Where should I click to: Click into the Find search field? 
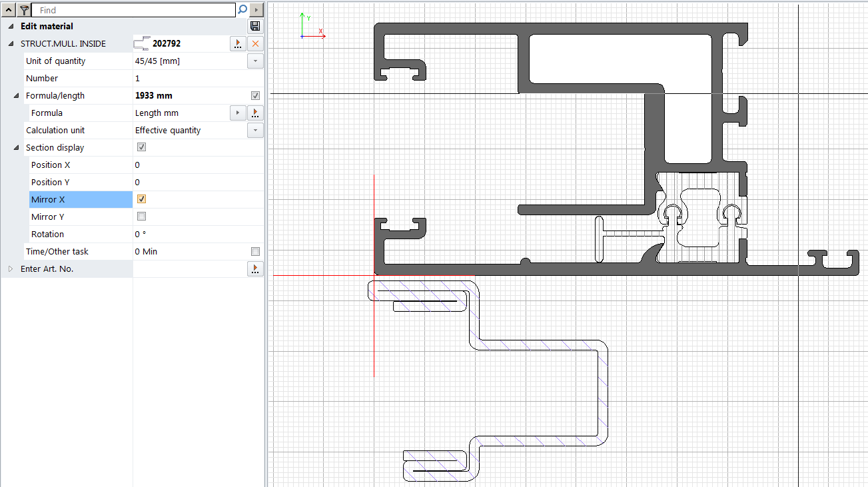(133, 10)
